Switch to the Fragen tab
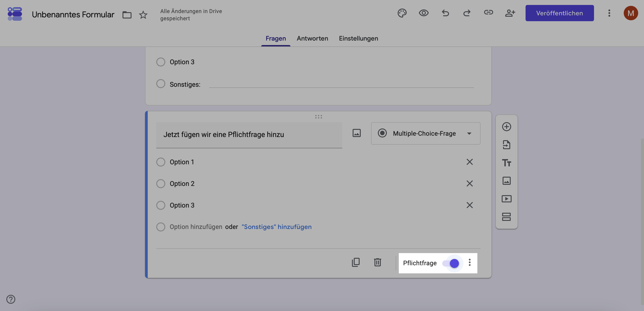The width and height of the screenshot is (644, 311). 275,39
